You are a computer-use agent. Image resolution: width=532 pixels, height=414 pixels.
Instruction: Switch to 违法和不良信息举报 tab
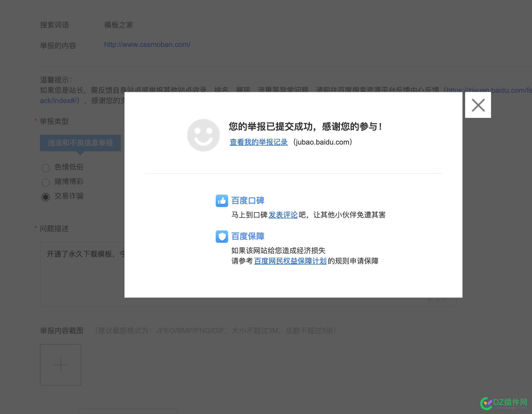click(80, 143)
